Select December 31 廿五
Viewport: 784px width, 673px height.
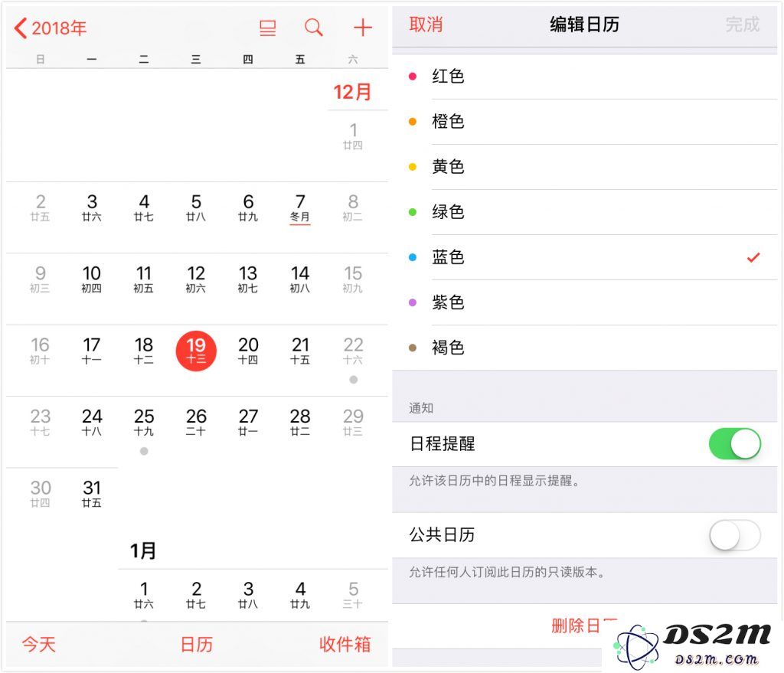[x=92, y=494]
